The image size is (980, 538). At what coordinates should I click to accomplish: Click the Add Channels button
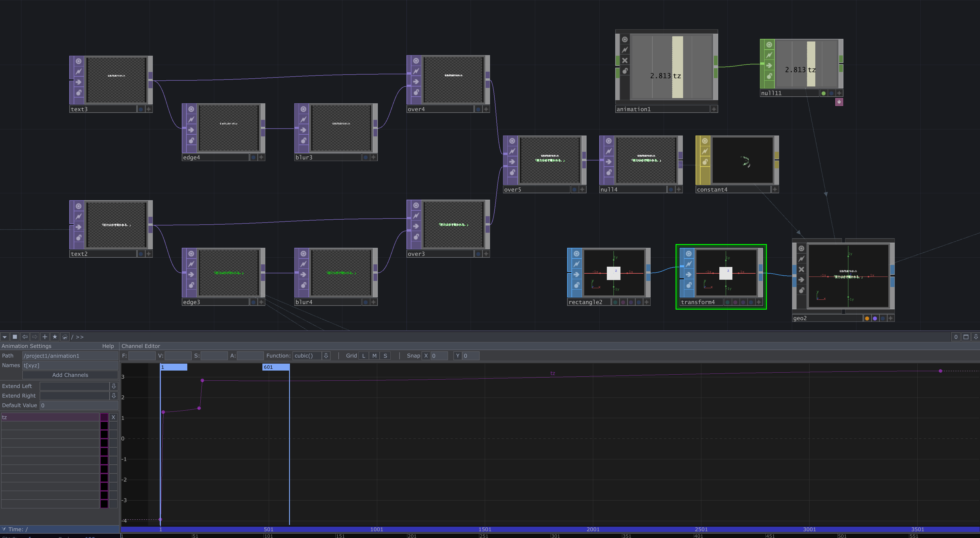(x=70, y=375)
